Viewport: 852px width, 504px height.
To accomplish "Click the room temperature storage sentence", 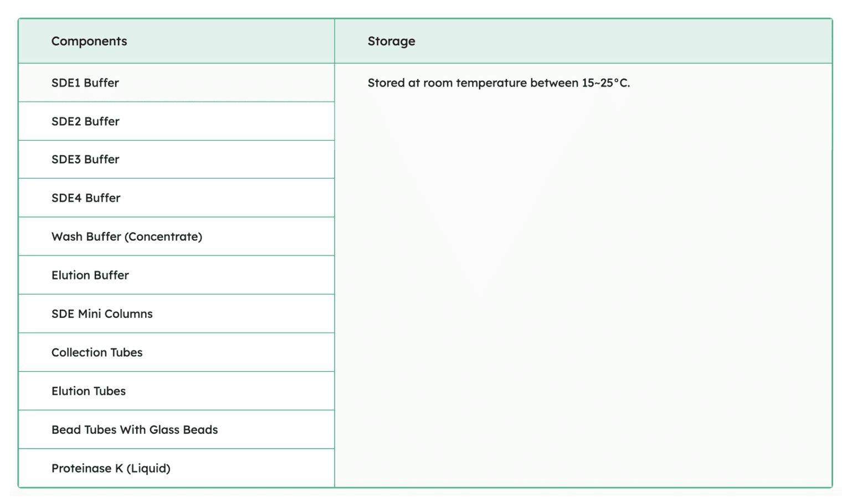I will pyautogui.click(x=499, y=83).
